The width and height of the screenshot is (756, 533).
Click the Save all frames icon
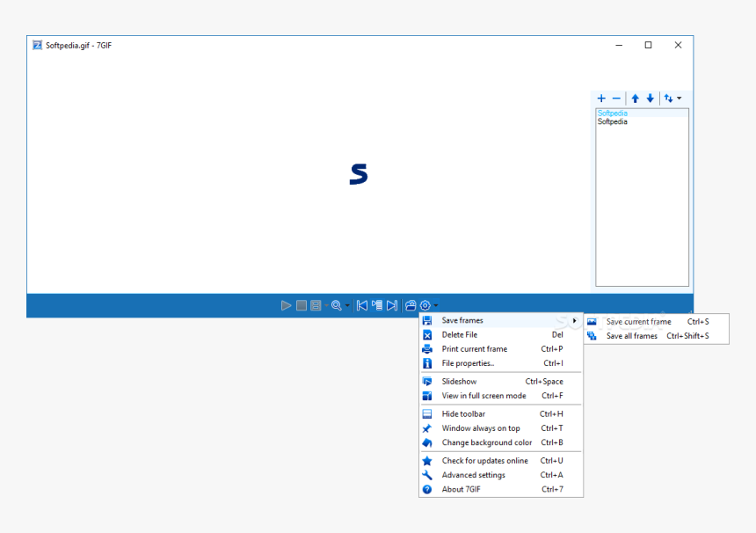592,336
